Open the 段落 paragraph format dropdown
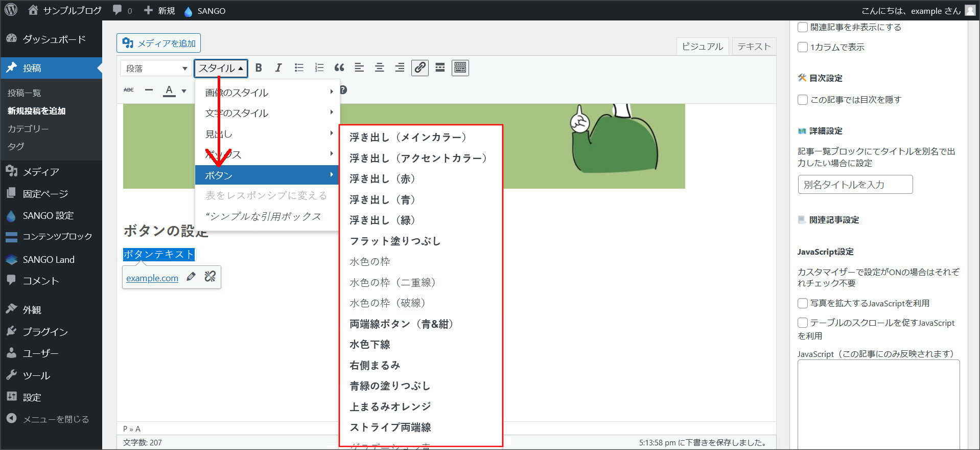Image resolution: width=980 pixels, height=450 pixels. coord(156,69)
